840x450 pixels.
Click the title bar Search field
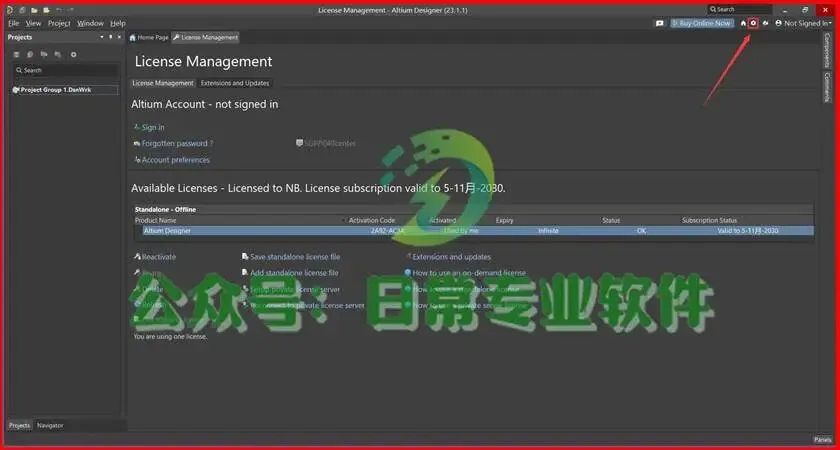(x=740, y=10)
